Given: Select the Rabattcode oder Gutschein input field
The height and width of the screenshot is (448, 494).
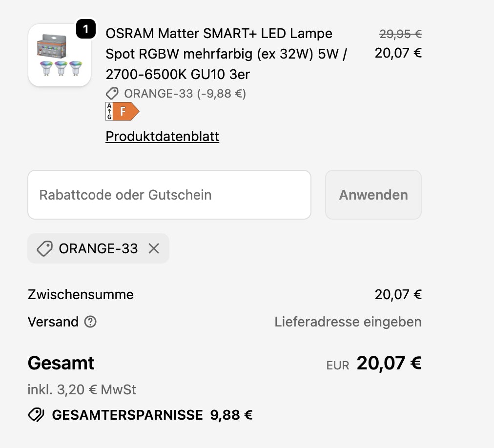Looking at the screenshot, I should tap(169, 195).
